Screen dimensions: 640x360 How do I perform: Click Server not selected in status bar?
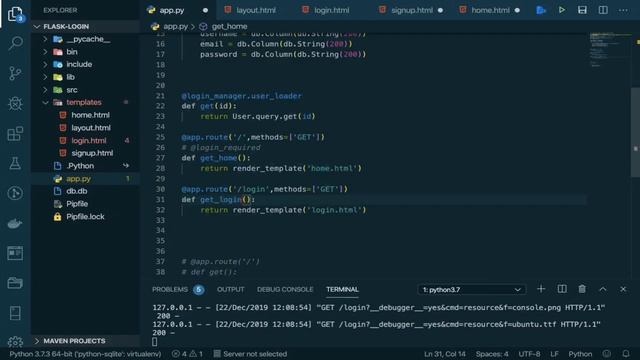[250, 354]
